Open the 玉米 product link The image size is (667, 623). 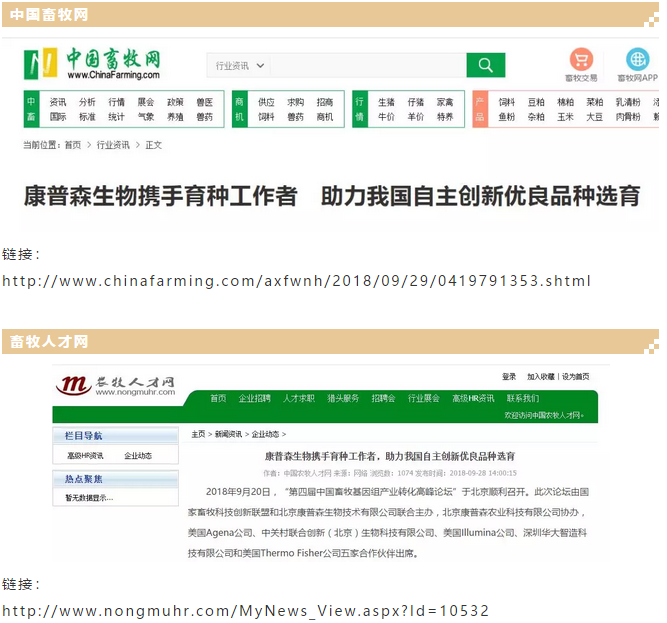click(x=565, y=117)
